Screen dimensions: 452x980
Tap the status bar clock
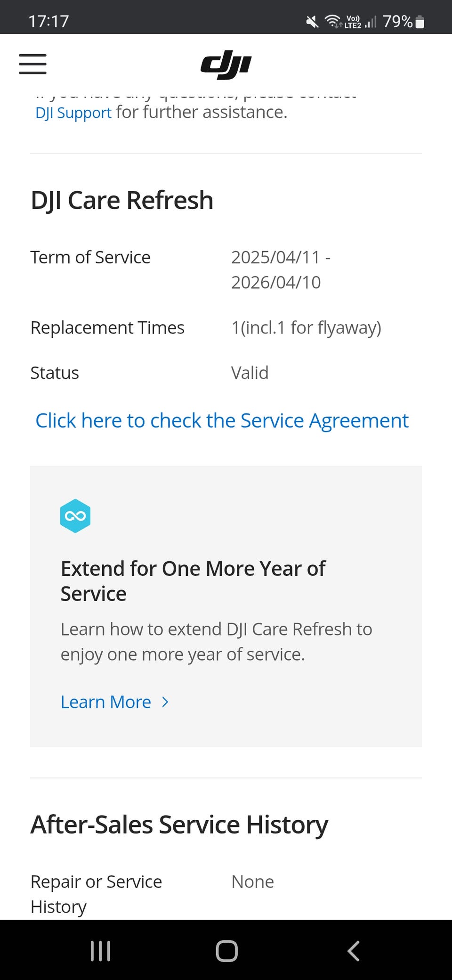click(x=48, y=21)
